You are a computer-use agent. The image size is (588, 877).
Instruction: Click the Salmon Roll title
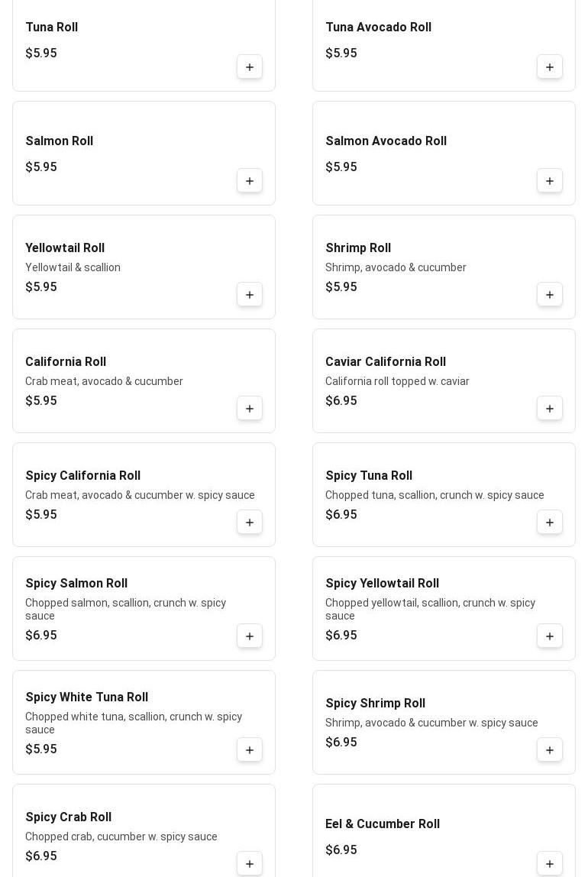tap(60, 141)
